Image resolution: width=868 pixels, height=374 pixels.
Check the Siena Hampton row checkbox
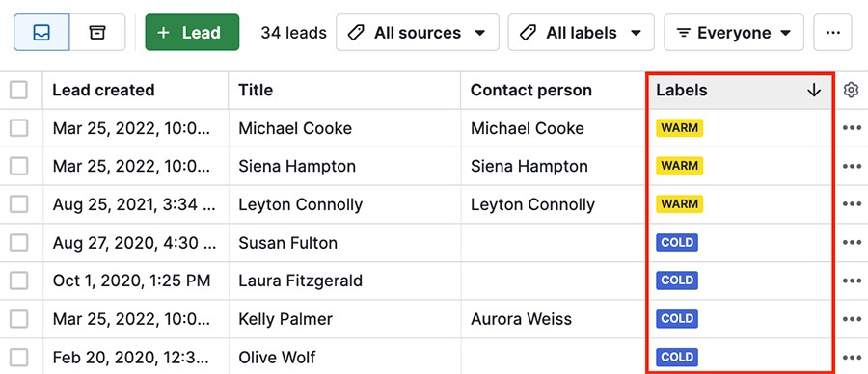tap(19, 166)
